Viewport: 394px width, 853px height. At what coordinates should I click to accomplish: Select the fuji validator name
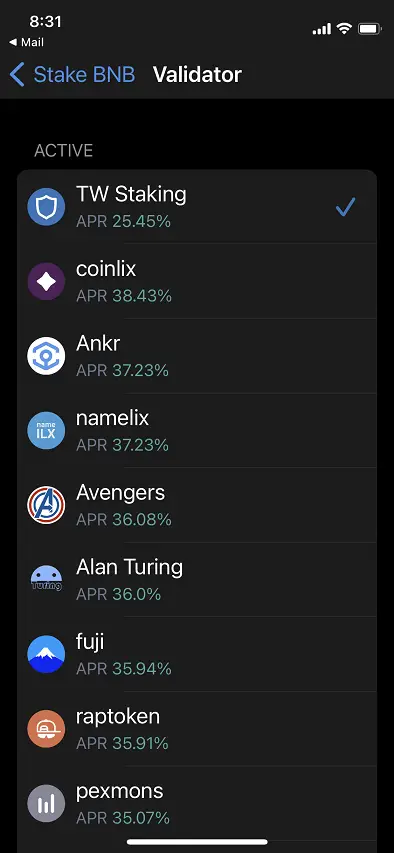[90, 642]
